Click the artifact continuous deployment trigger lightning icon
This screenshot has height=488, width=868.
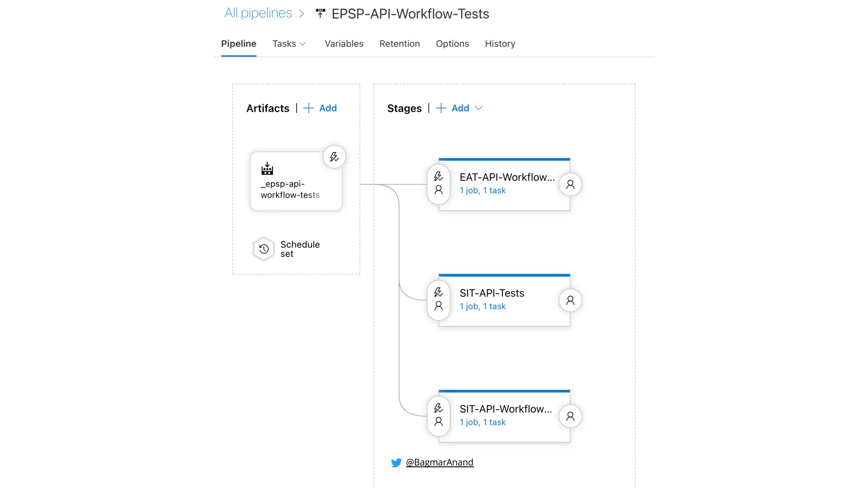(x=334, y=157)
